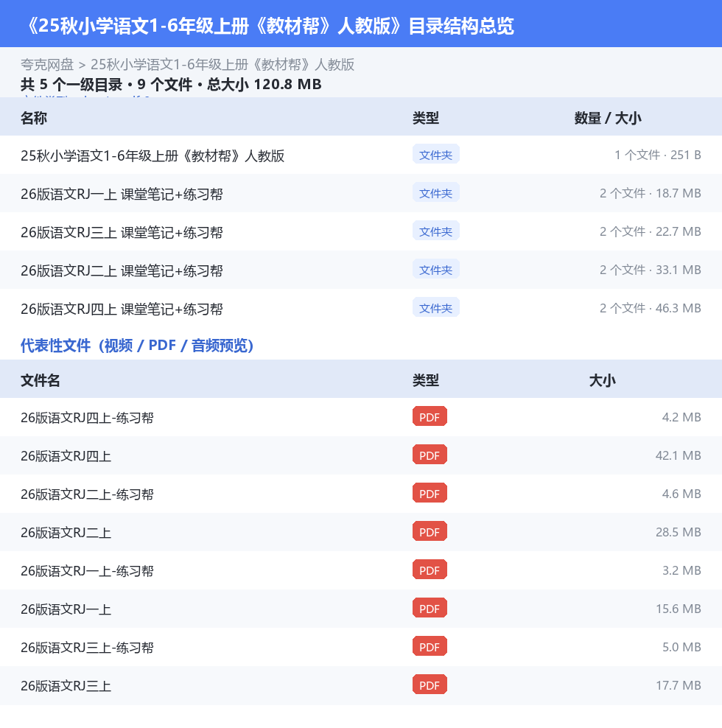Image resolution: width=722 pixels, height=728 pixels.
Task: Click PDF badge in the 15.6 MB row
Action: pyautogui.click(x=430, y=608)
